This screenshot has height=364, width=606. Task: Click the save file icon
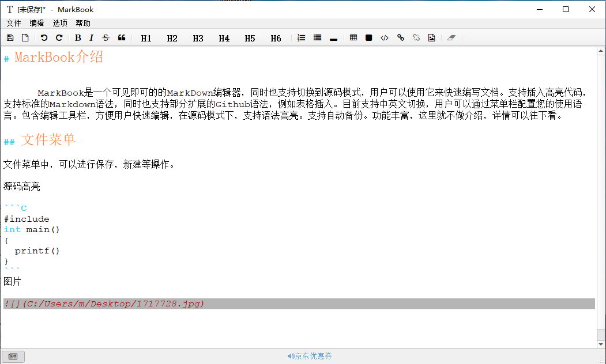click(x=10, y=38)
